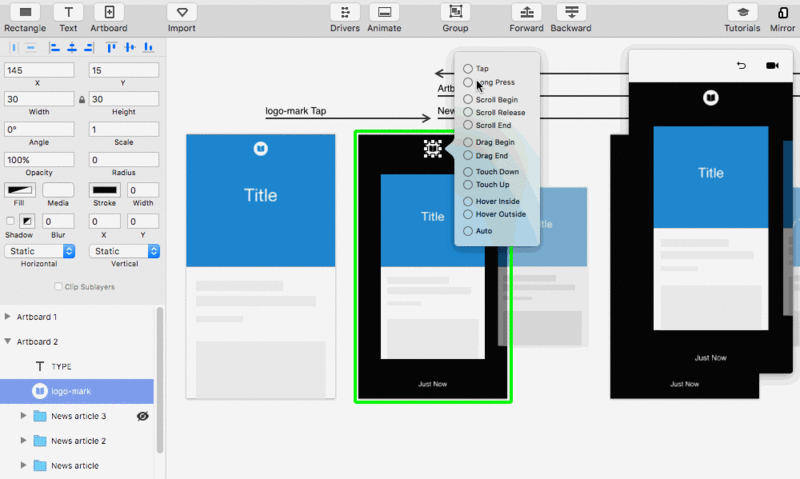Screen dimensions: 800x479
Task: Open Tutorials
Action: point(742,18)
